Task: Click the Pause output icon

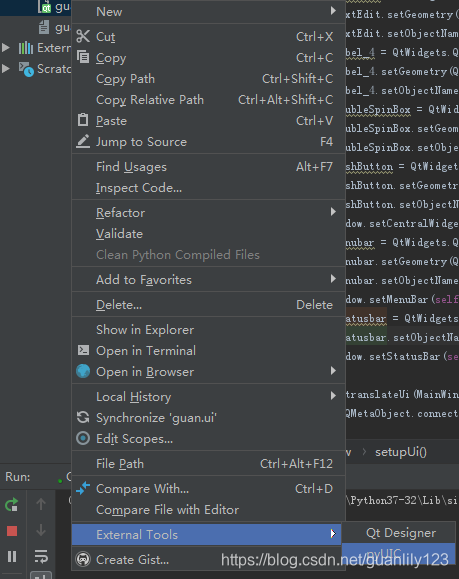Action: pyautogui.click(x=12, y=556)
